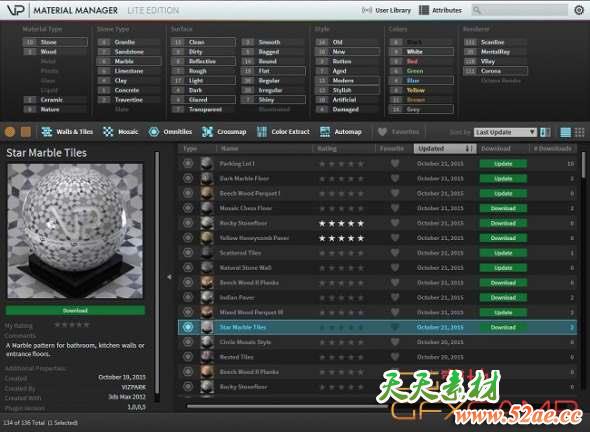
Task: Click Update button for Dark Marble Floor
Action: 503,178
